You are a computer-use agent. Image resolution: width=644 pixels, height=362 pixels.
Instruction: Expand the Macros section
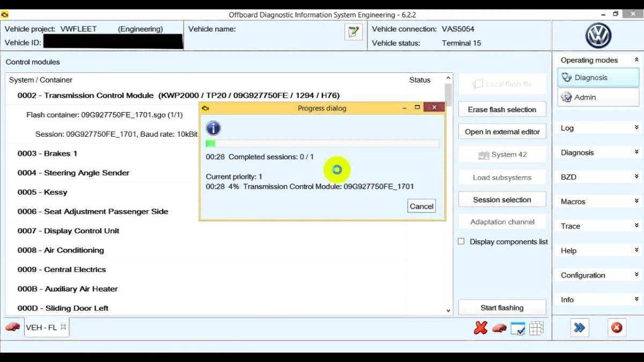pyautogui.click(x=598, y=202)
